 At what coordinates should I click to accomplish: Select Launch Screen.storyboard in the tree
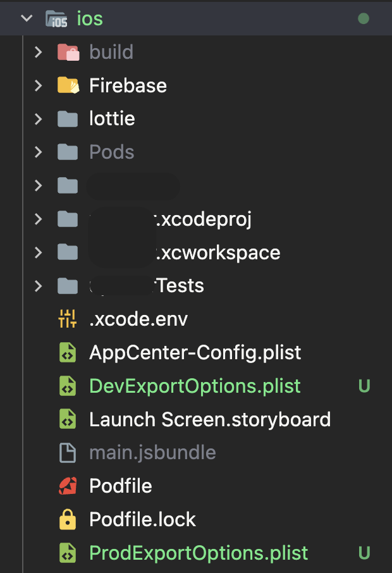point(209,419)
